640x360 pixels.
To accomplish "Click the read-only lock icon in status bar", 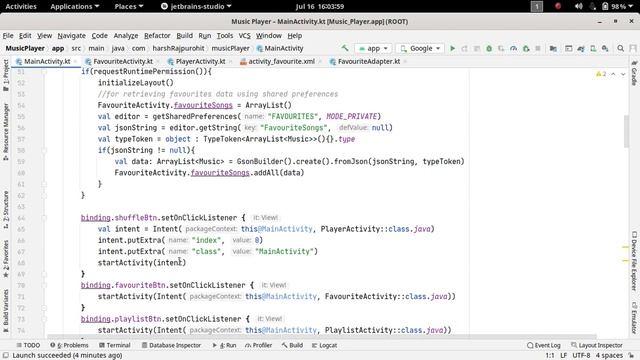I will (631, 356).
